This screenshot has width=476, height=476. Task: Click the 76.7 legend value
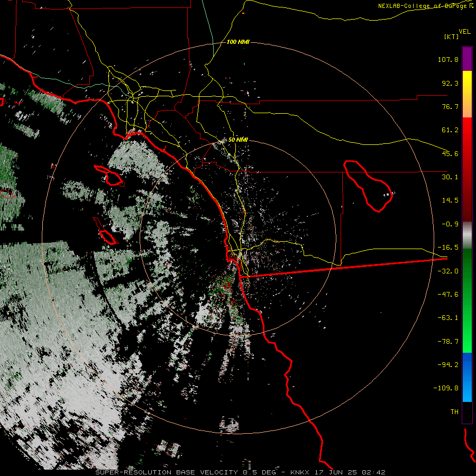(450, 106)
